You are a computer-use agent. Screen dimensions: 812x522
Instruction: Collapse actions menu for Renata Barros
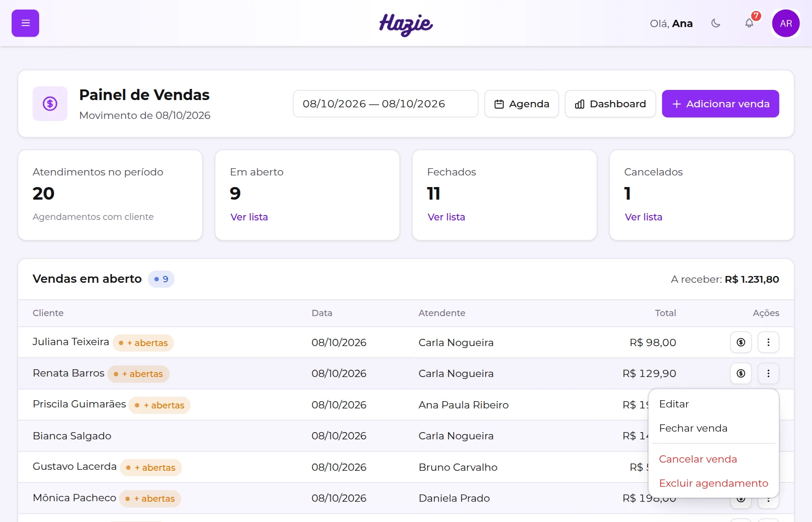(768, 373)
